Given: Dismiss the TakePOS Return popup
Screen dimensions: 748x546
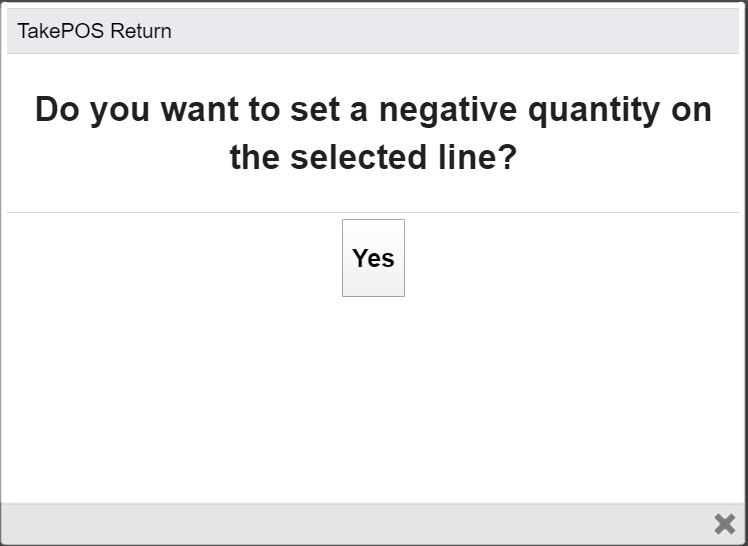Looking at the screenshot, I should tap(725, 523).
